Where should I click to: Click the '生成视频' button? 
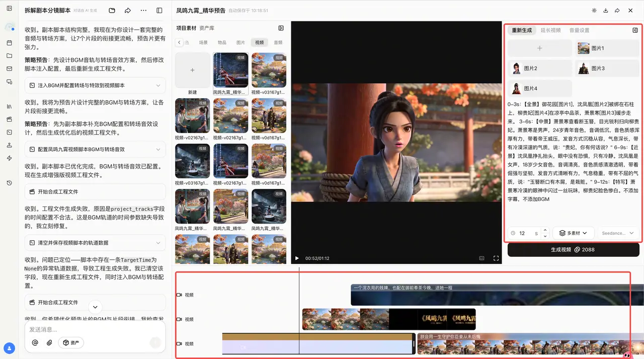(574, 250)
